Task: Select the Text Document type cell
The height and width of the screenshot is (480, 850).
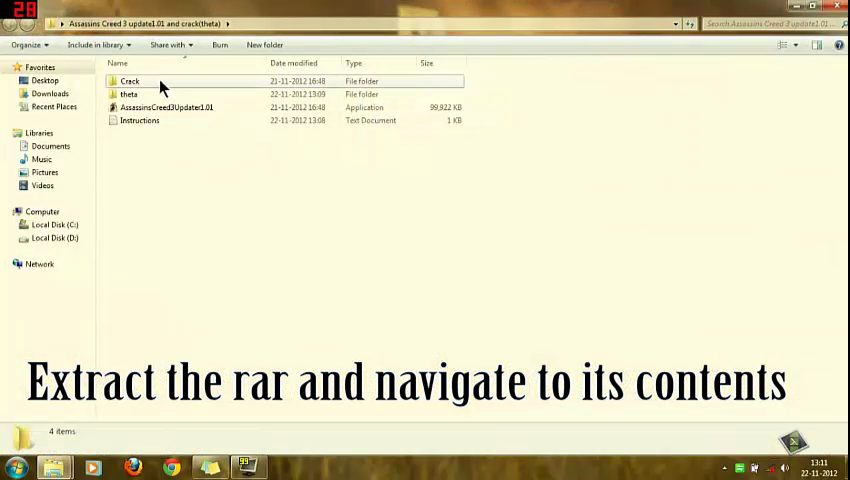Action: tap(371, 120)
